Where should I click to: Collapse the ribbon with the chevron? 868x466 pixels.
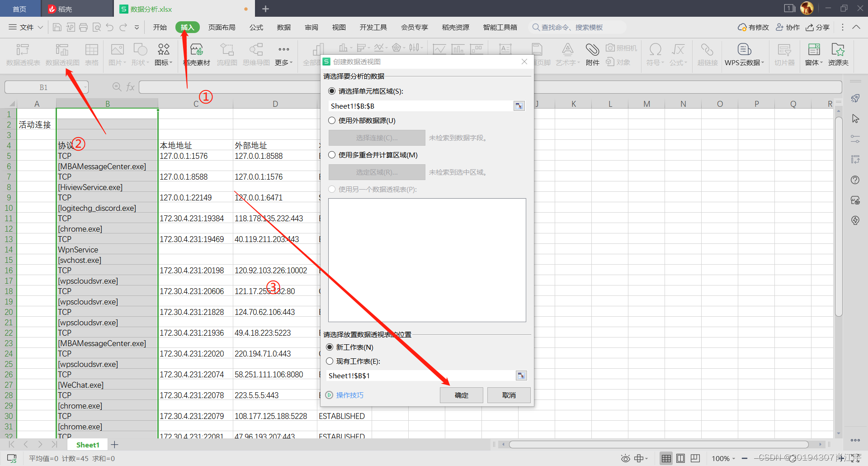pos(856,27)
